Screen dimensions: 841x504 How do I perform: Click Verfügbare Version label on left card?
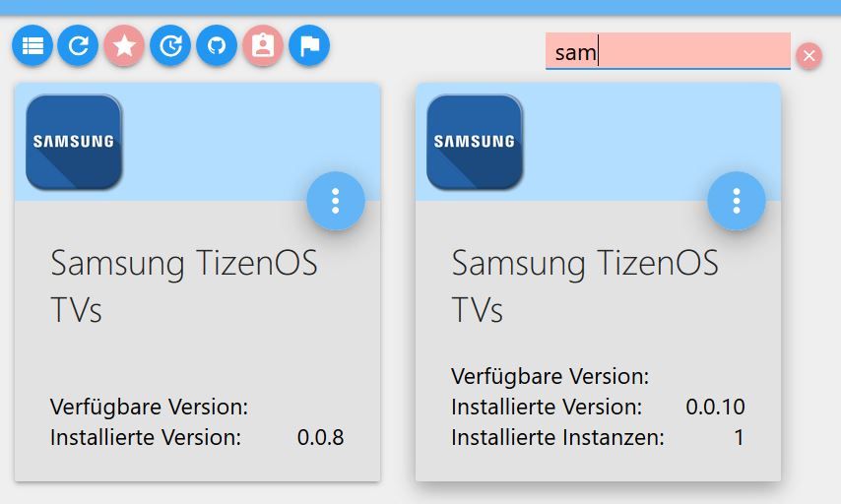[x=149, y=407]
